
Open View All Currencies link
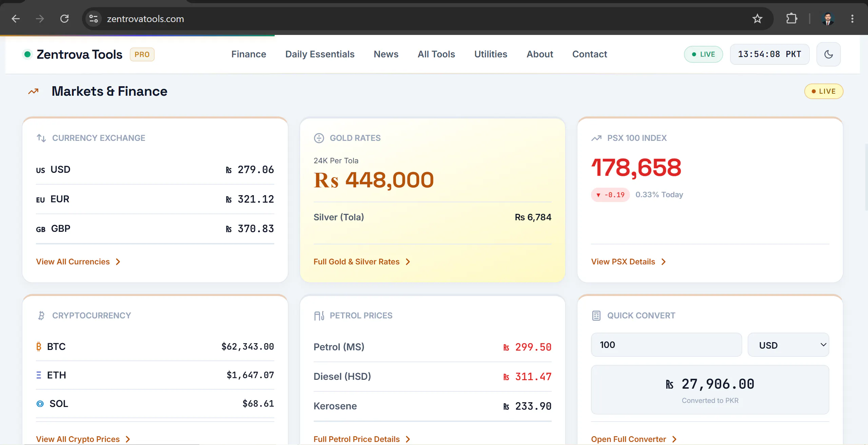coord(78,262)
